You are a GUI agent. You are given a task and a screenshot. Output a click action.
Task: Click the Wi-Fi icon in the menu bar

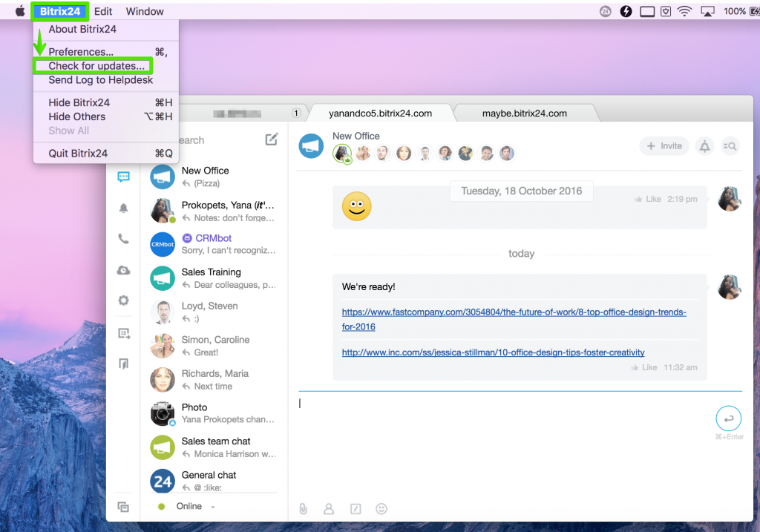tap(684, 11)
